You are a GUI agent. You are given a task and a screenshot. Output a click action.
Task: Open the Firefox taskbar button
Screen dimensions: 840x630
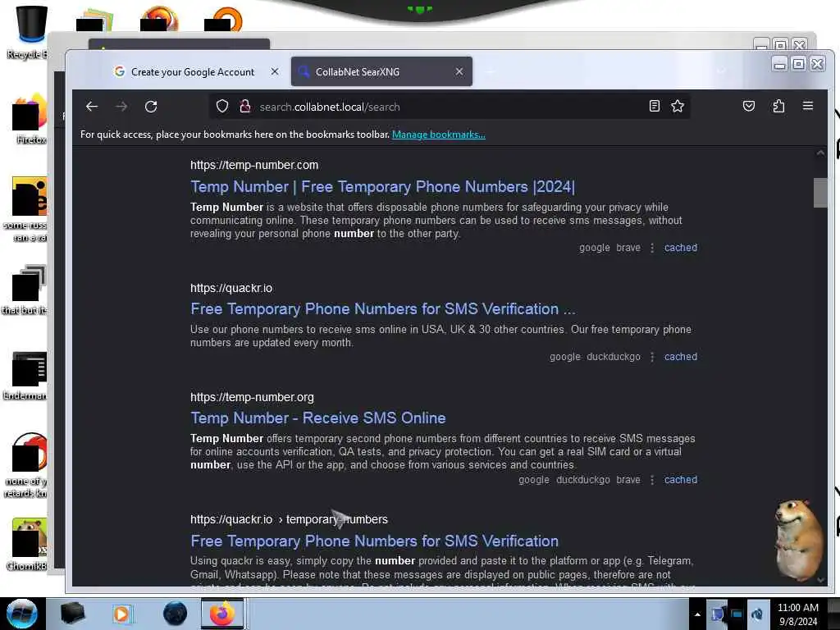[222, 614]
